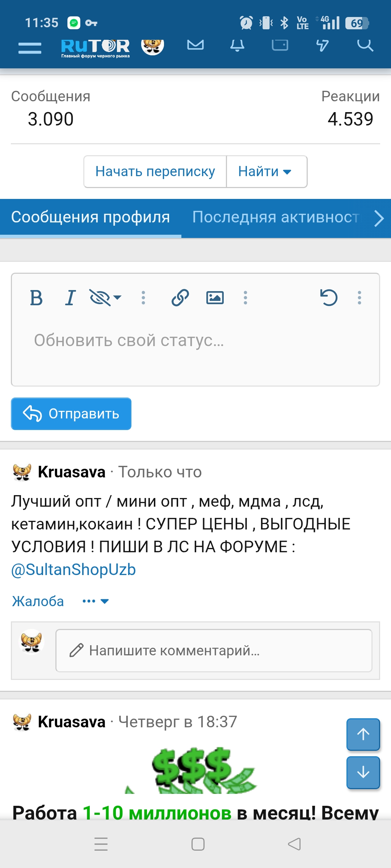This screenshot has height=868, width=391.
Task: Undo changes in the status editor
Action: [329, 297]
